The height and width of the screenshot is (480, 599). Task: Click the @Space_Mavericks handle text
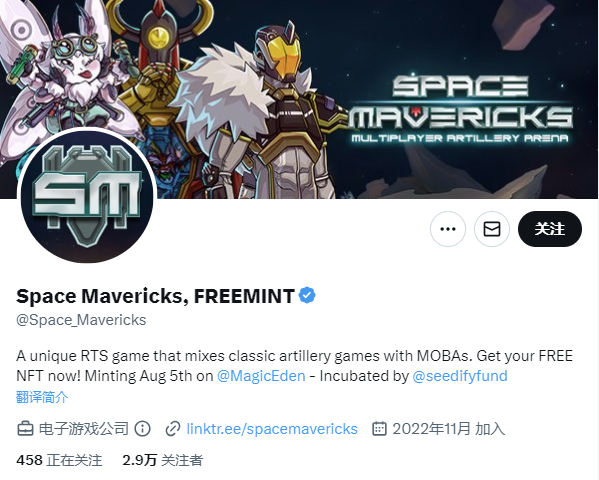click(81, 320)
